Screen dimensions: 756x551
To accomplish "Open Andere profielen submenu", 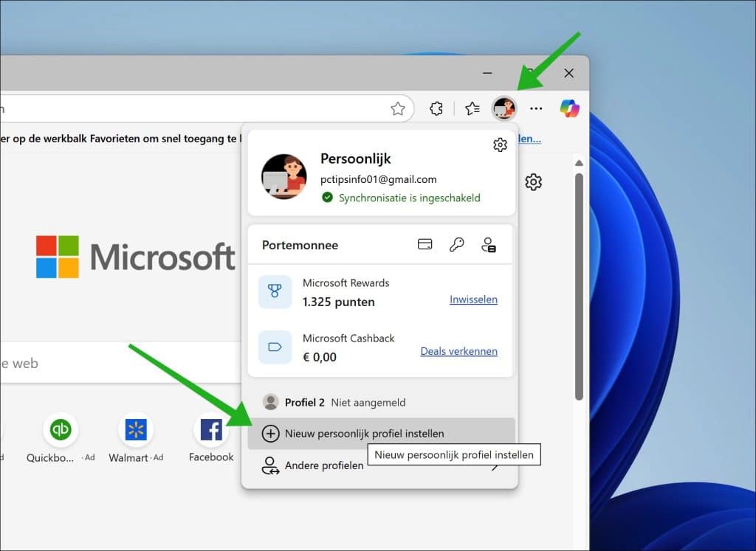I will tap(381, 465).
